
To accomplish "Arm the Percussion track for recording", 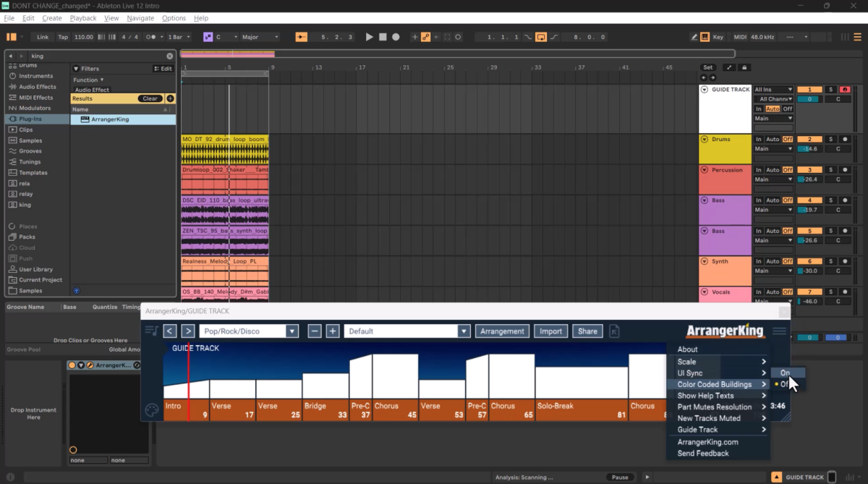I will click(x=844, y=170).
